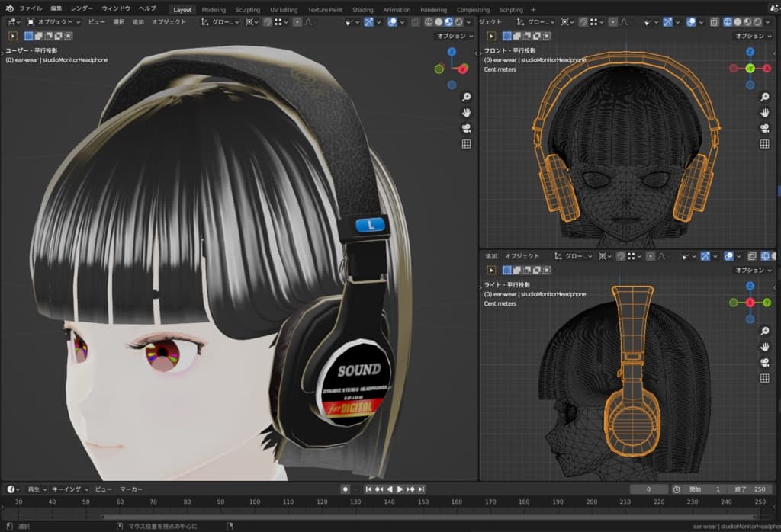
Task: Click the zoom magnifier icon in main viewport
Action: 466,97
